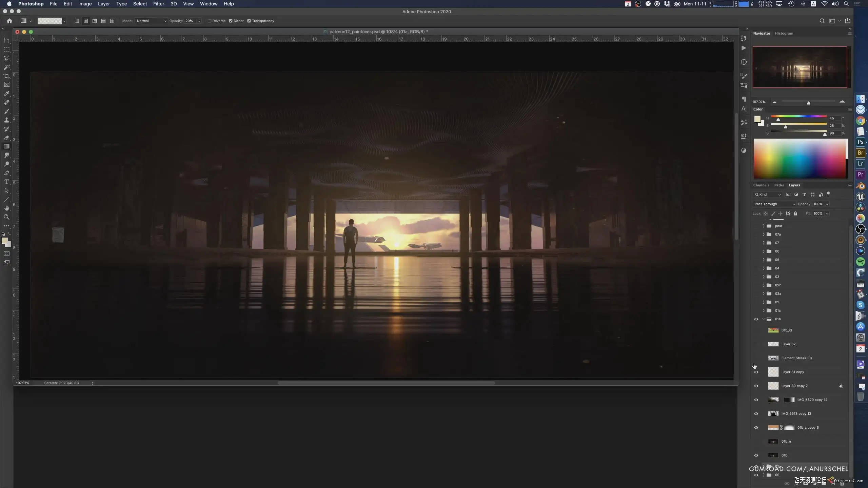Switch to the Channels tab
Screen dimensions: 868x488
click(761, 185)
